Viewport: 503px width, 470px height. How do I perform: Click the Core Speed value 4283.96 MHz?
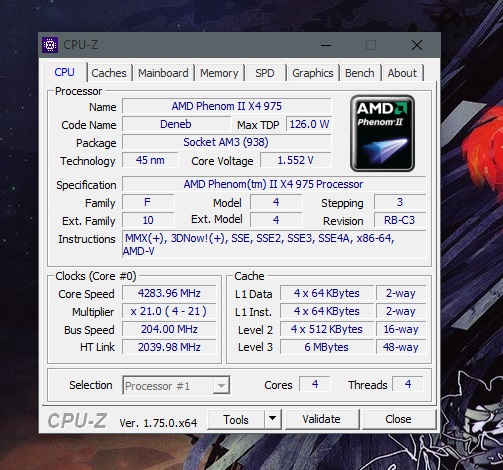(x=169, y=293)
